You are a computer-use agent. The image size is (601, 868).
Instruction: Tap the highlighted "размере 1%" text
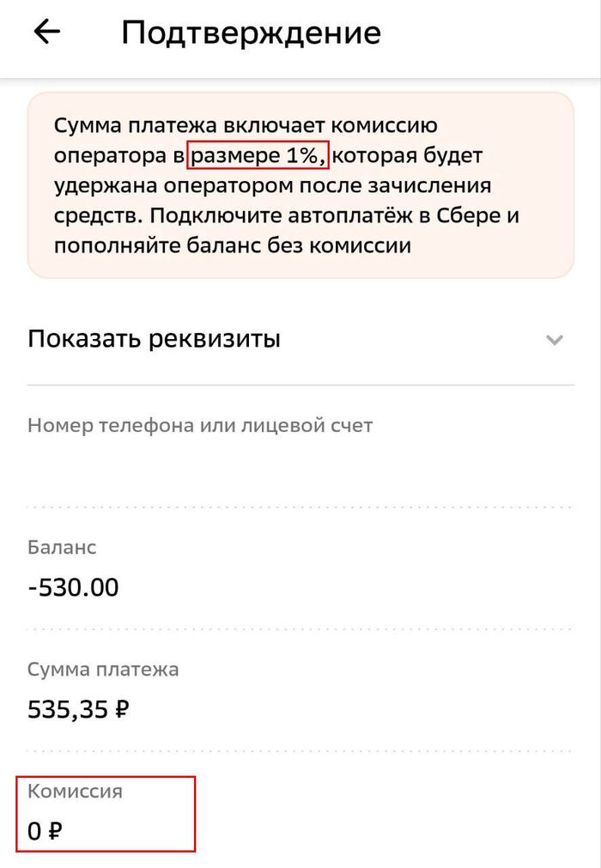tap(258, 156)
